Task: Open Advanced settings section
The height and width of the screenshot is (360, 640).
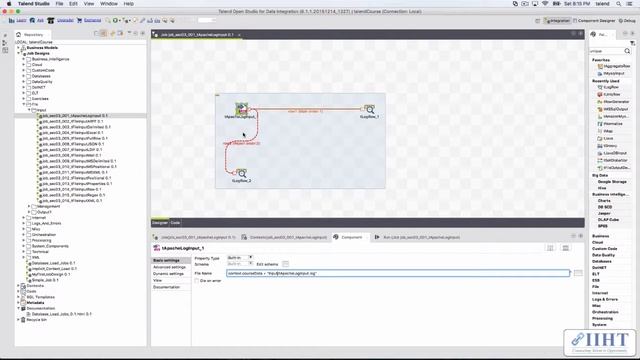Action: pos(169,267)
